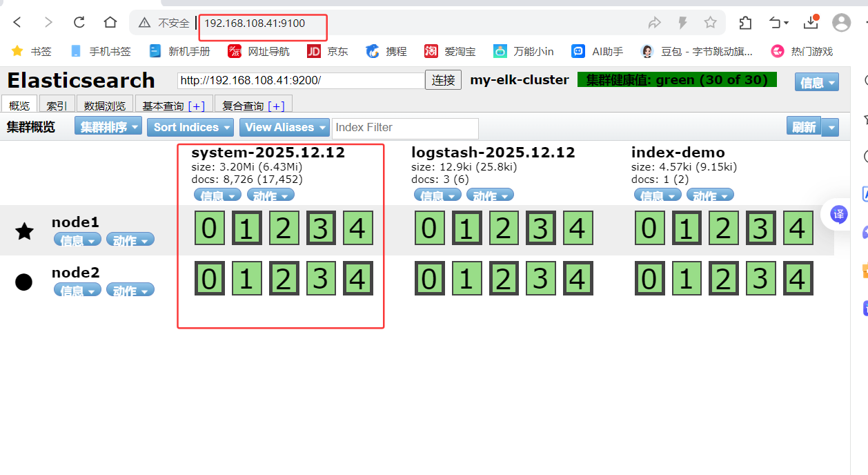The height and width of the screenshot is (475, 868).
Task: Open 动作 dropdown under logstash-2025.12.12
Action: click(x=490, y=195)
